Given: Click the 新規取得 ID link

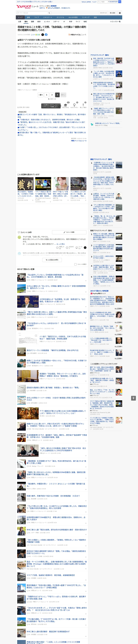Looking at the screenshot, I should (x=54, y=6).
